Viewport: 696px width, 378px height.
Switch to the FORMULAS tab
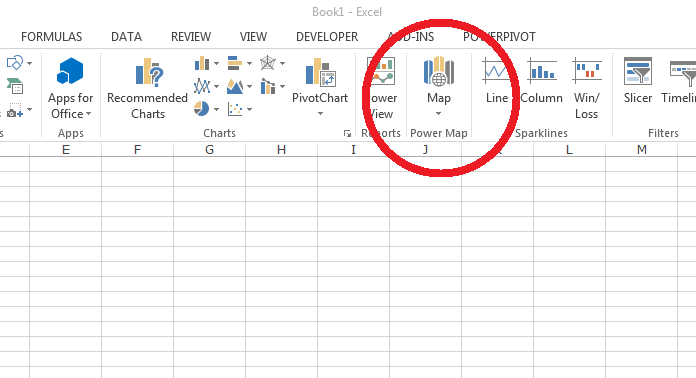51,37
